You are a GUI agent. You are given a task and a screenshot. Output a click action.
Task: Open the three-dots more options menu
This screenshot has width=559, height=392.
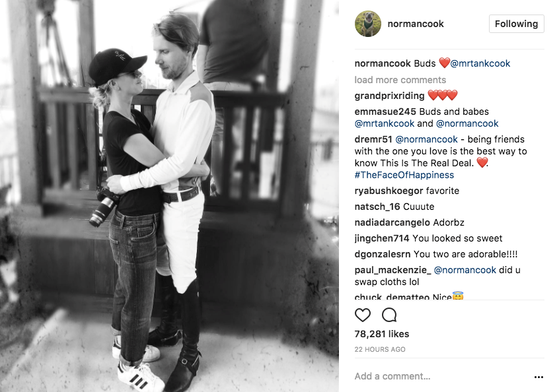point(539,377)
